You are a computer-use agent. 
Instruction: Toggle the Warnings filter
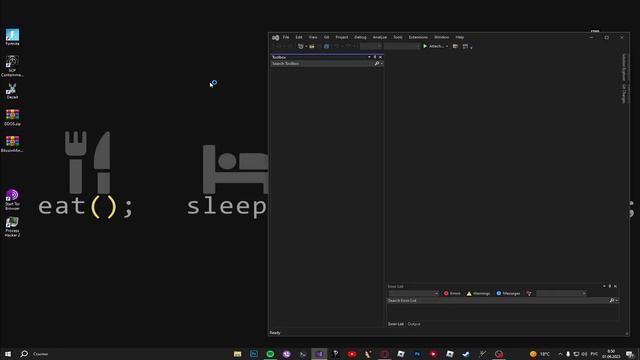click(x=478, y=293)
